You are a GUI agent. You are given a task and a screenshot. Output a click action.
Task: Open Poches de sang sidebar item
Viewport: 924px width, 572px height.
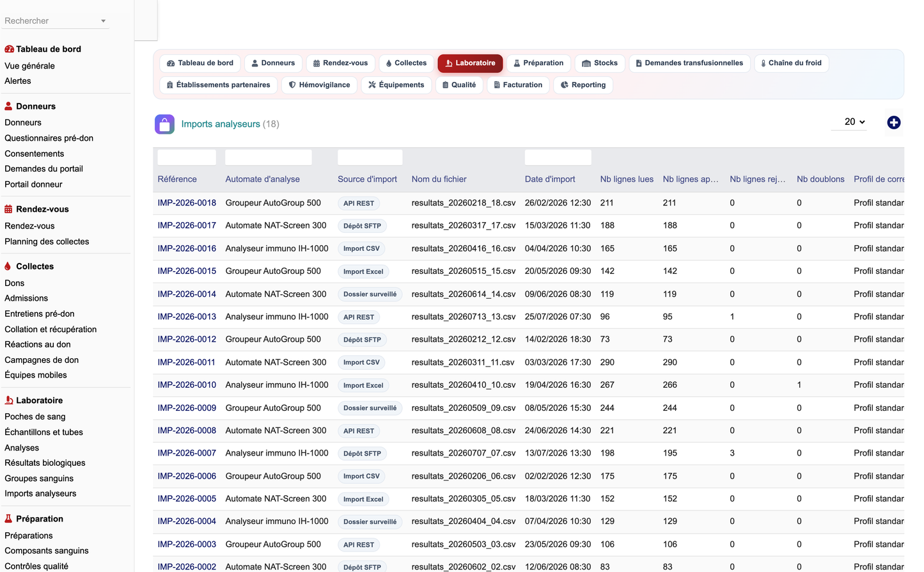(35, 417)
